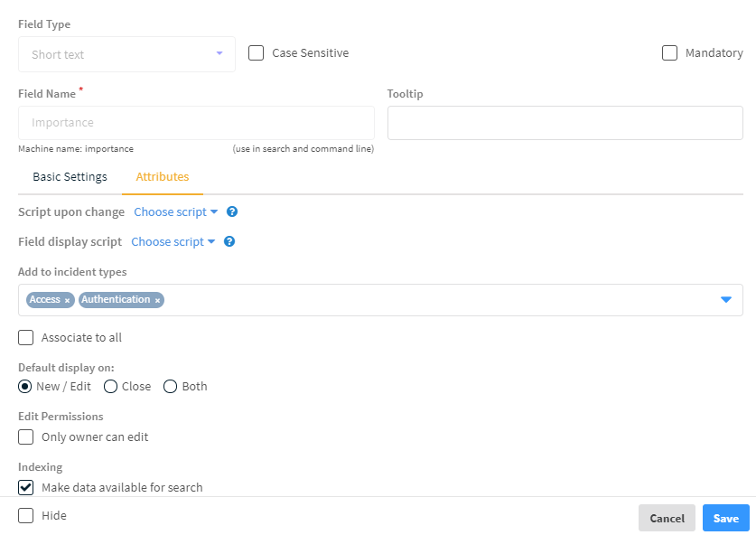Select the New / Edit radio option

(x=25, y=387)
